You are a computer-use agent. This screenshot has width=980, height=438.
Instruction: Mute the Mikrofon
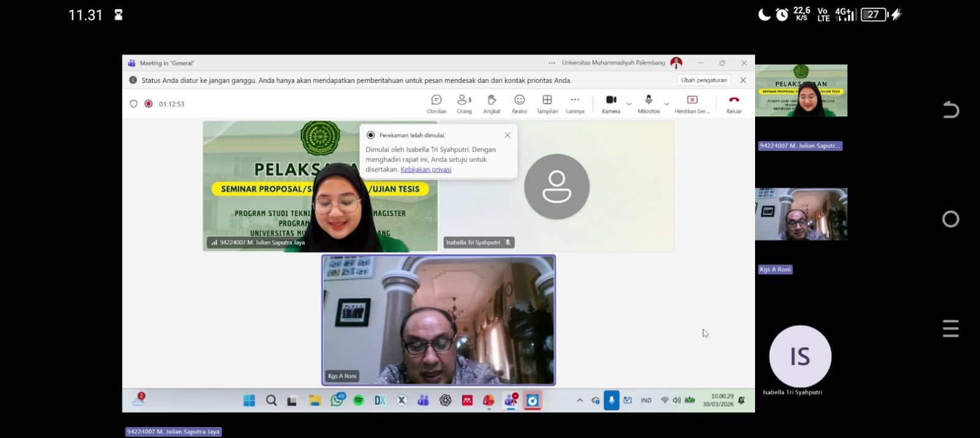point(648,103)
